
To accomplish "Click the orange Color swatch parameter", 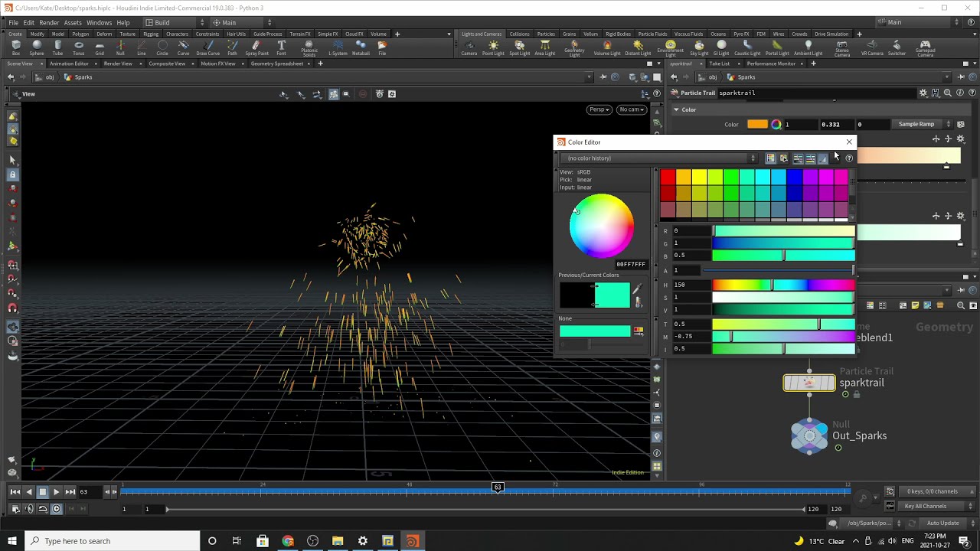I will [757, 124].
